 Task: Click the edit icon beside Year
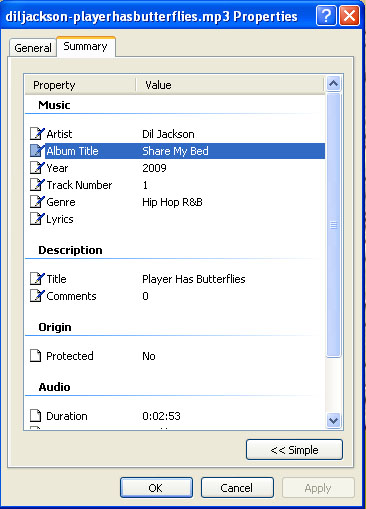37,168
